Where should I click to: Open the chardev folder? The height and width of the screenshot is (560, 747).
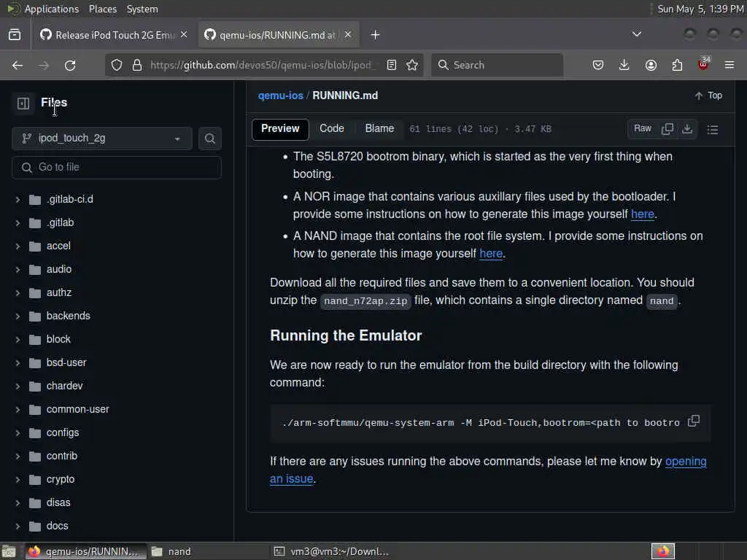pyautogui.click(x=64, y=386)
